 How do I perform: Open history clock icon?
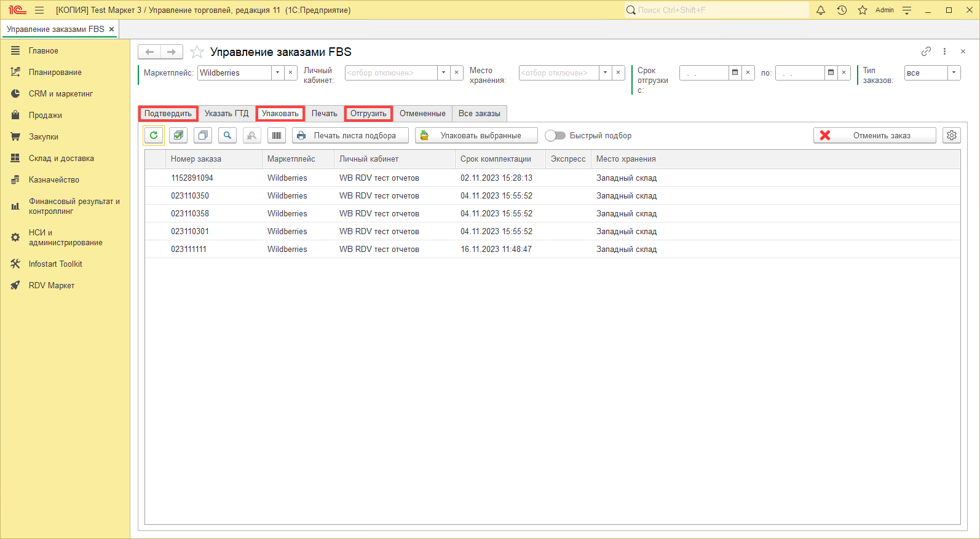(842, 10)
